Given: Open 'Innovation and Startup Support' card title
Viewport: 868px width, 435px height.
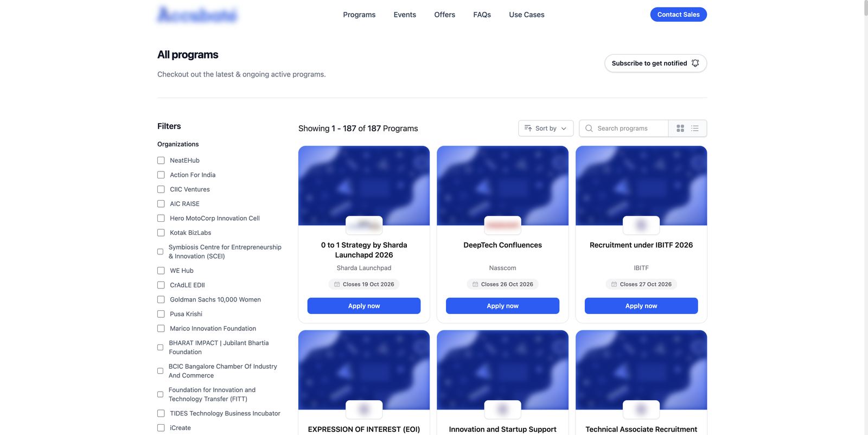Looking at the screenshot, I should click(x=503, y=430).
